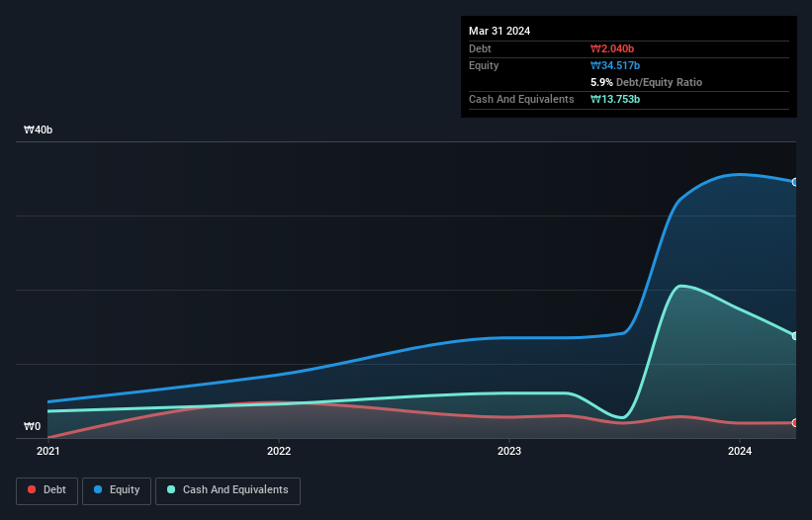Click the Cash And Equivalents tooltip label
Screen dimensions: 812x520
click(x=521, y=99)
